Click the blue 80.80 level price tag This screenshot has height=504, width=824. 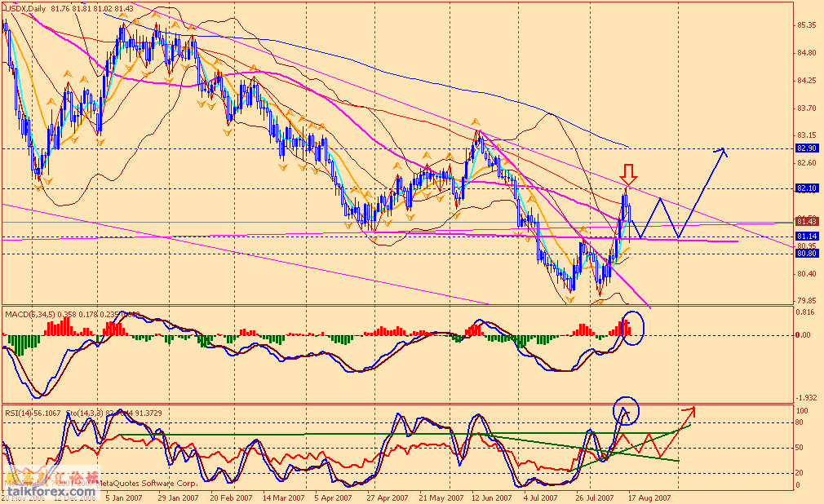(807, 254)
